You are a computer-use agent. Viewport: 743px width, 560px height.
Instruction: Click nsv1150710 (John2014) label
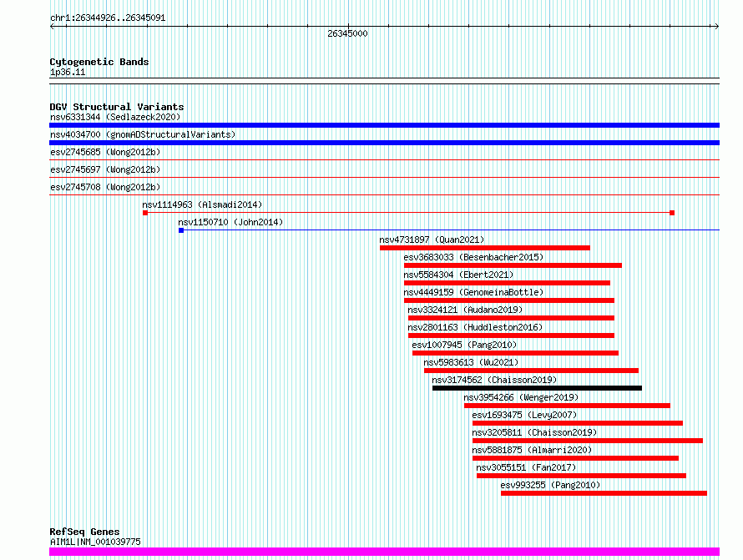click(230, 222)
